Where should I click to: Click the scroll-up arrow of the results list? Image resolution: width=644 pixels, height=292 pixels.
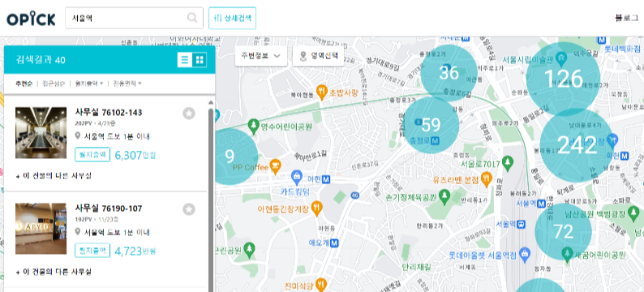[x=211, y=103]
